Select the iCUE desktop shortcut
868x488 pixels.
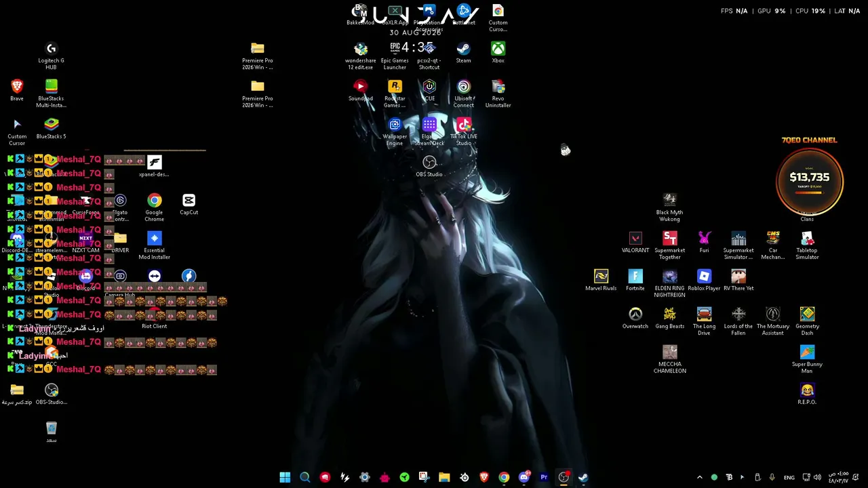429,90
